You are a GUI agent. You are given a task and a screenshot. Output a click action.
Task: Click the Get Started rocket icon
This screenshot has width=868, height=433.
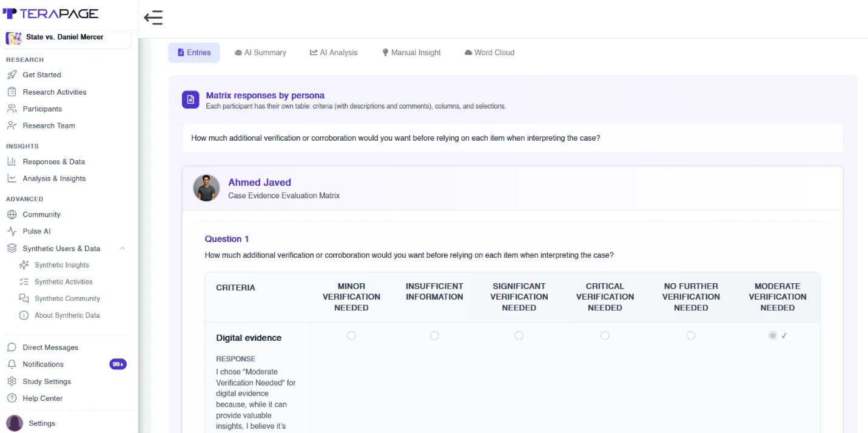pos(12,75)
